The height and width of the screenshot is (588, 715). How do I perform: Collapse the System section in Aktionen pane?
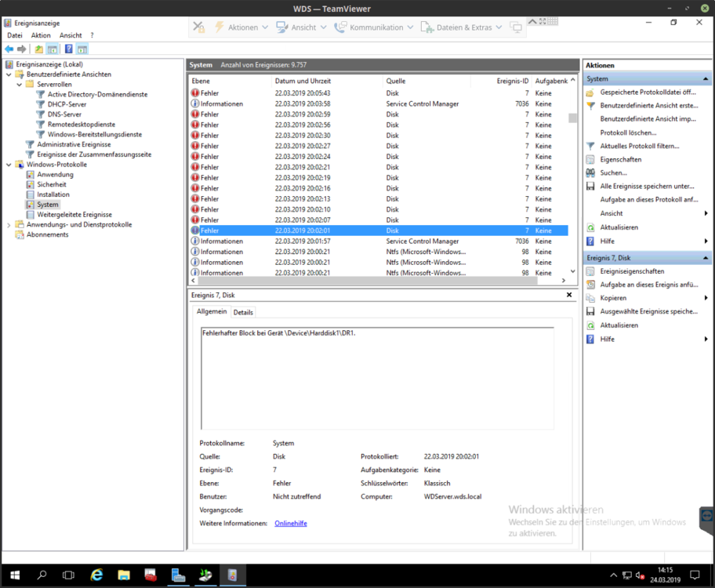click(706, 79)
